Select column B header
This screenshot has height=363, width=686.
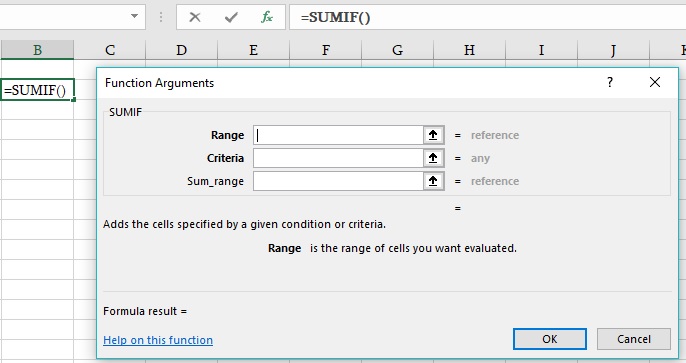[x=37, y=50]
